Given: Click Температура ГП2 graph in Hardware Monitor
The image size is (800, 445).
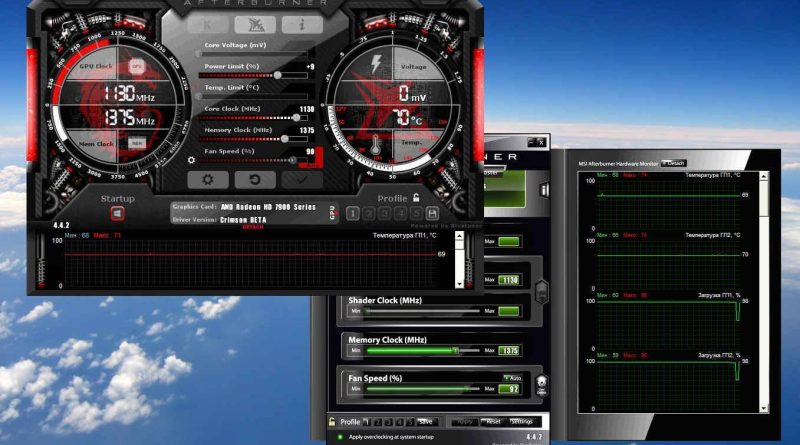Looking at the screenshot, I should click(669, 260).
